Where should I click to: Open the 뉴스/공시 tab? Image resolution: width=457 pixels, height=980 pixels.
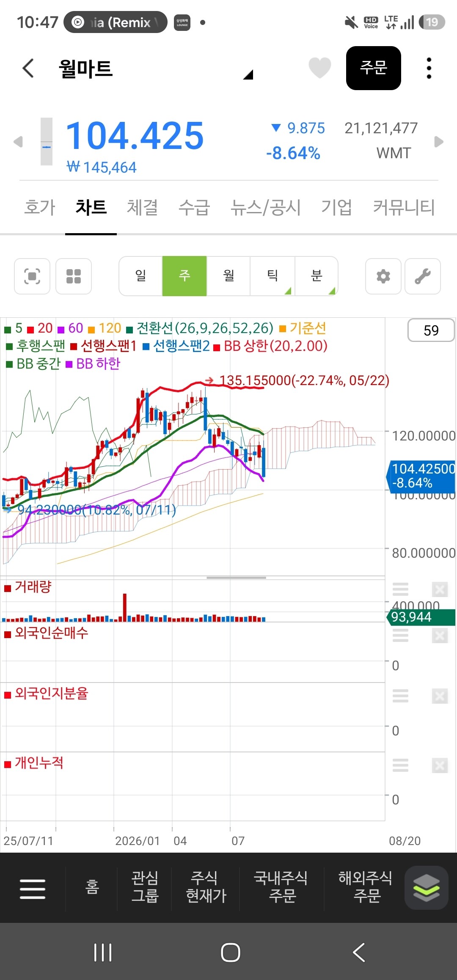265,207
